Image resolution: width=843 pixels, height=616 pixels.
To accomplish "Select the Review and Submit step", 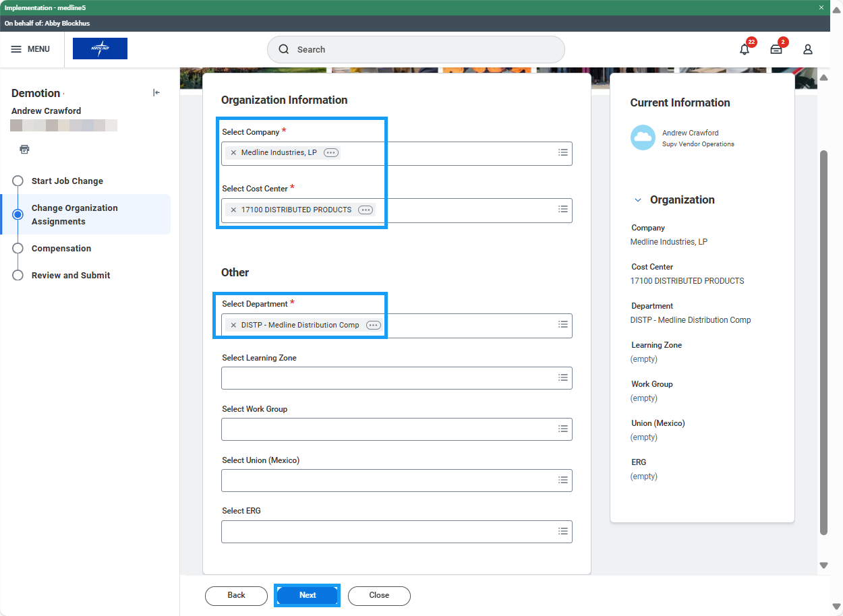I will [x=70, y=276].
